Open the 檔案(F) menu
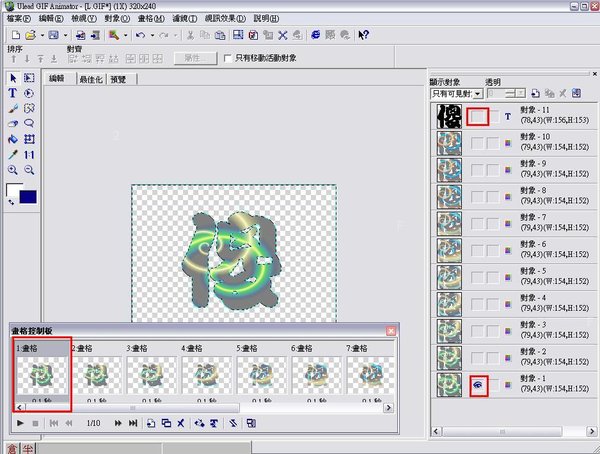 click(19, 18)
